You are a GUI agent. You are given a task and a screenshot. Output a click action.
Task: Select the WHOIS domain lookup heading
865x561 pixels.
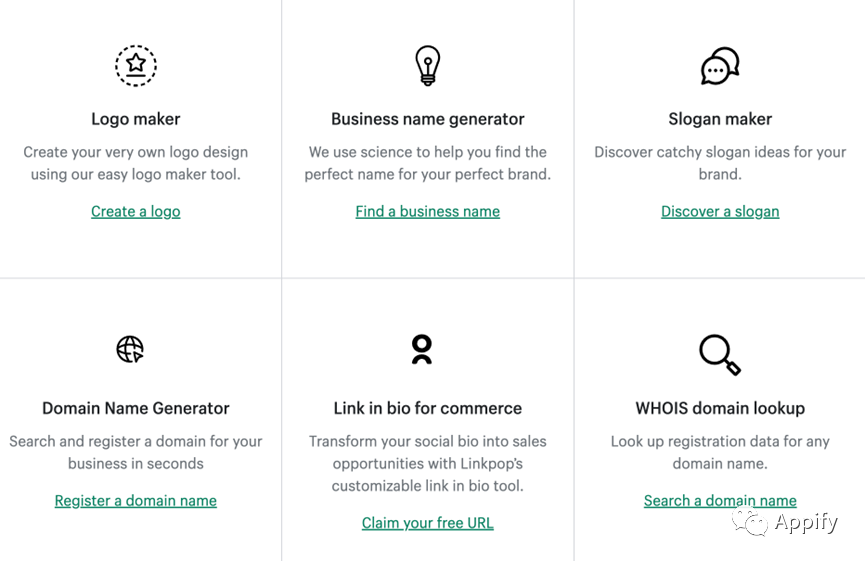pos(720,408)
